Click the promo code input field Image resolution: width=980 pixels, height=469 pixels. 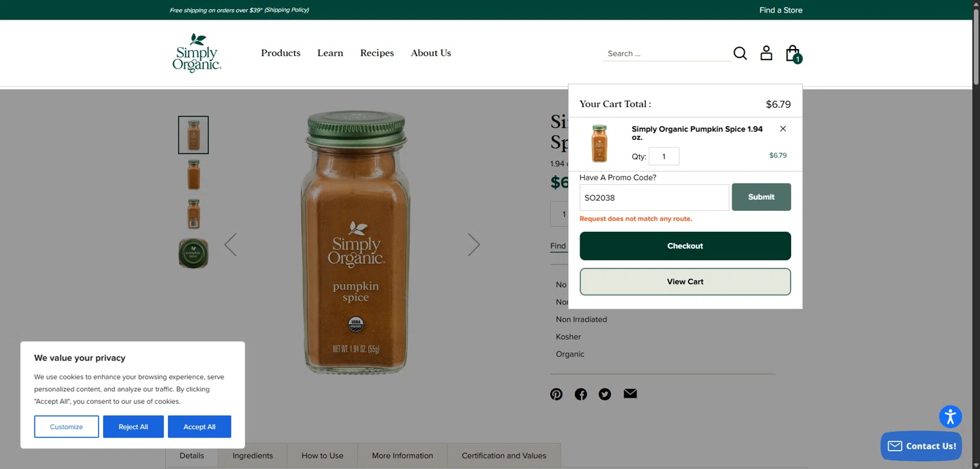[654, 197]
